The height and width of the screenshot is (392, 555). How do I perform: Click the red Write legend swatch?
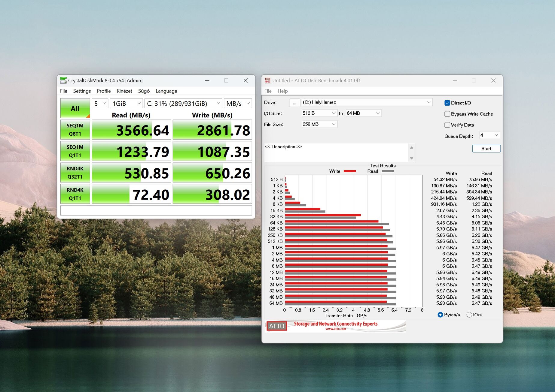349,171
